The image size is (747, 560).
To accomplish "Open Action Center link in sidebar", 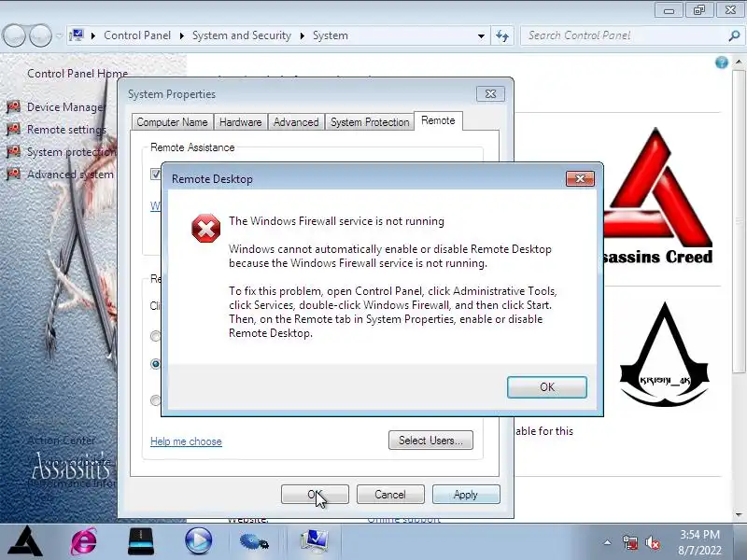I will click(61, 441).
